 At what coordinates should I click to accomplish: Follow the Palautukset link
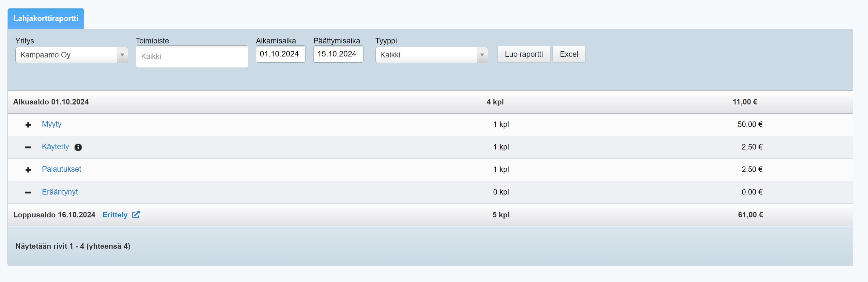click(x=61, y=169)
